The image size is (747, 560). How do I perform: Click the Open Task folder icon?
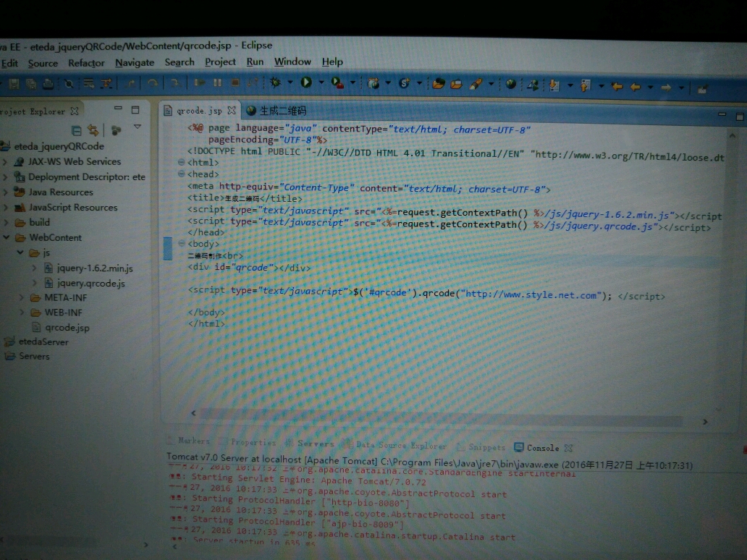tap(457, 85)
